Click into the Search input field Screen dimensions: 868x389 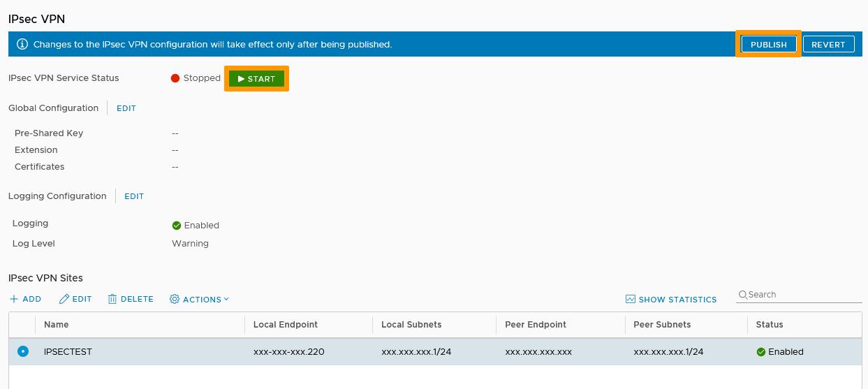(803, 295)
